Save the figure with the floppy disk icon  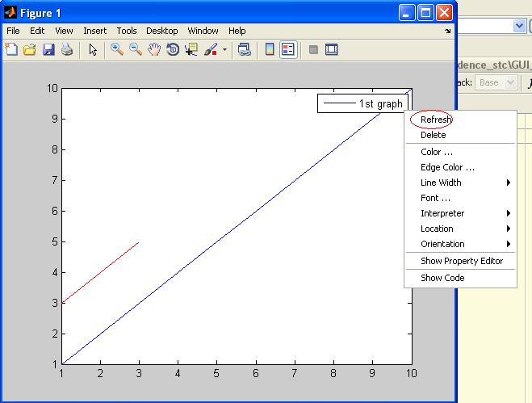[x=48, y=49]
